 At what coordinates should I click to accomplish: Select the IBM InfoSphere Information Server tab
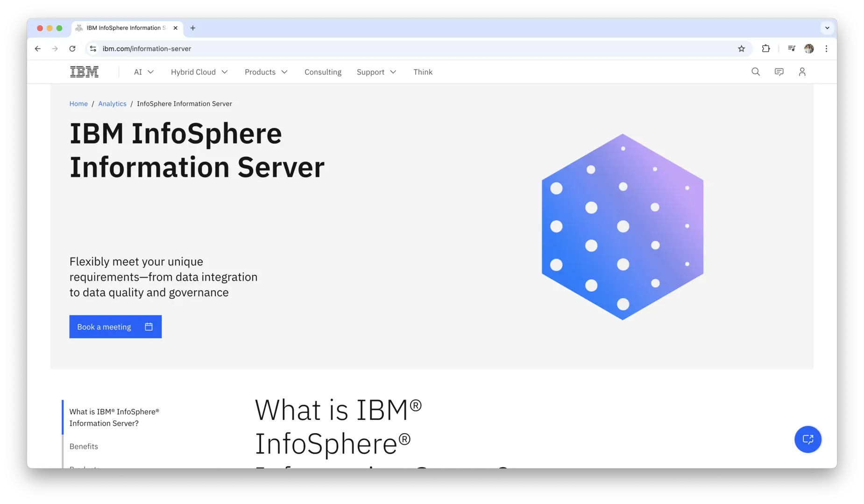pyautogui.click(x=127, y=28)
